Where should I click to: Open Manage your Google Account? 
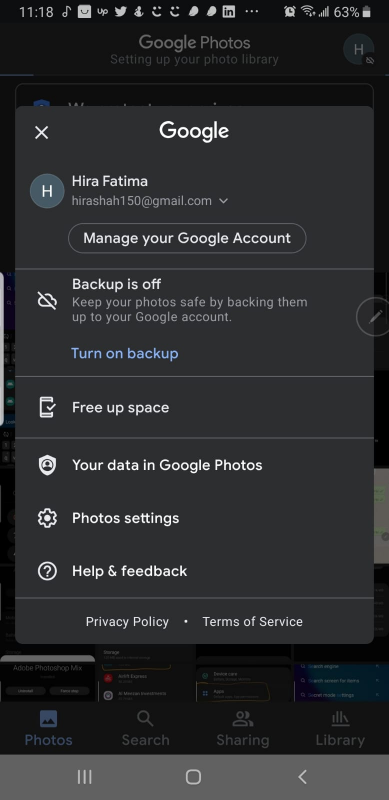187,238
